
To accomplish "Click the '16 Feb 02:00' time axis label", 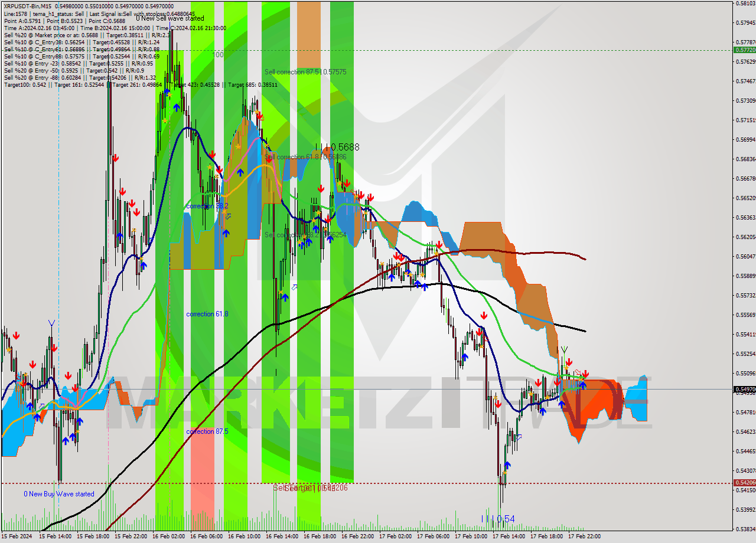I will coord(170,537).
